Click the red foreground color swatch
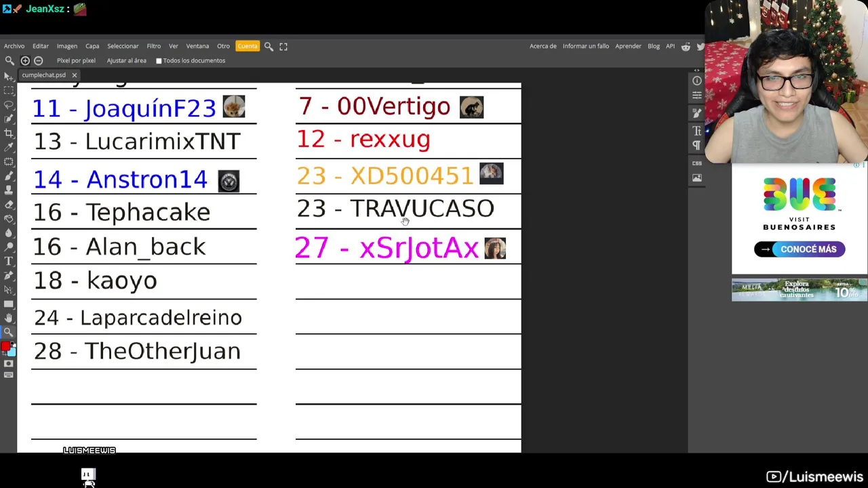Image resolution: width=868 pixels, height=488 pixels. click(5, 346)
